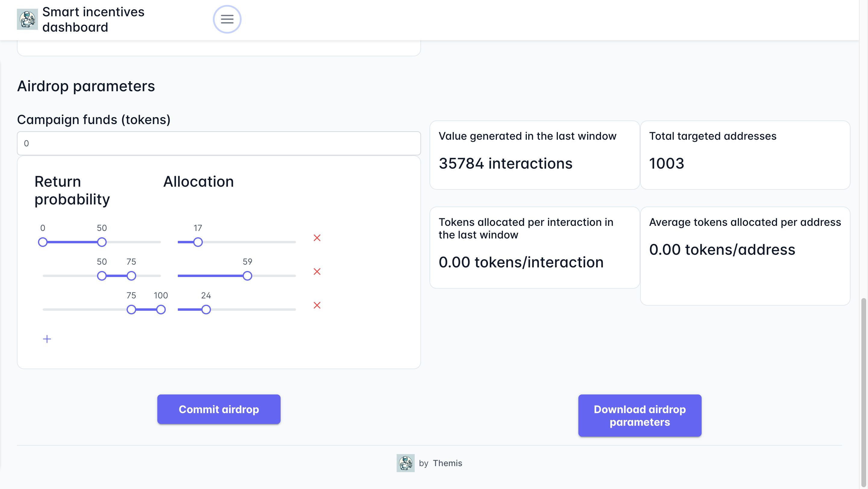Click 'Total targeted addresses' label

(713, 136)
